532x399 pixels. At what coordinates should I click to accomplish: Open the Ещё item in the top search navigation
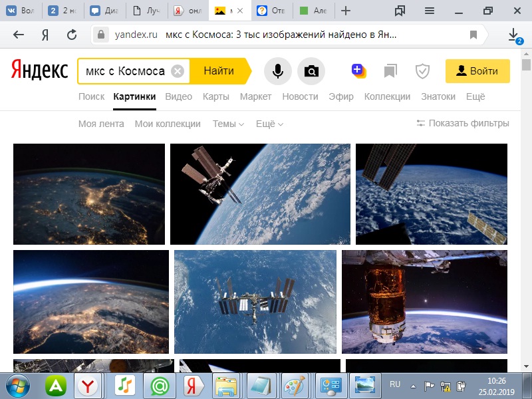coord(475,96)
